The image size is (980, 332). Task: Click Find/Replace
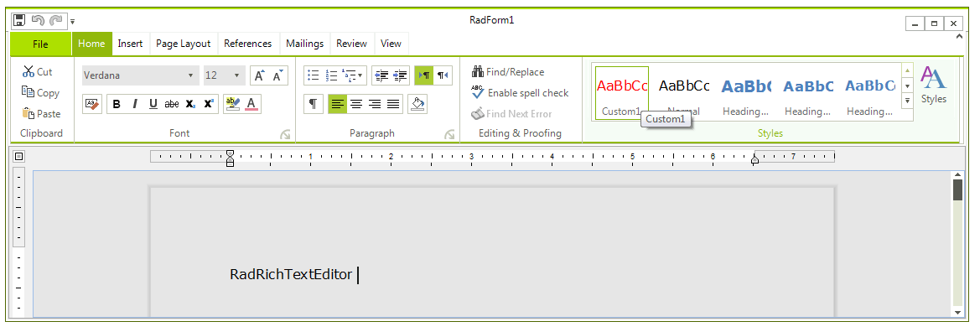pos(508,72)
